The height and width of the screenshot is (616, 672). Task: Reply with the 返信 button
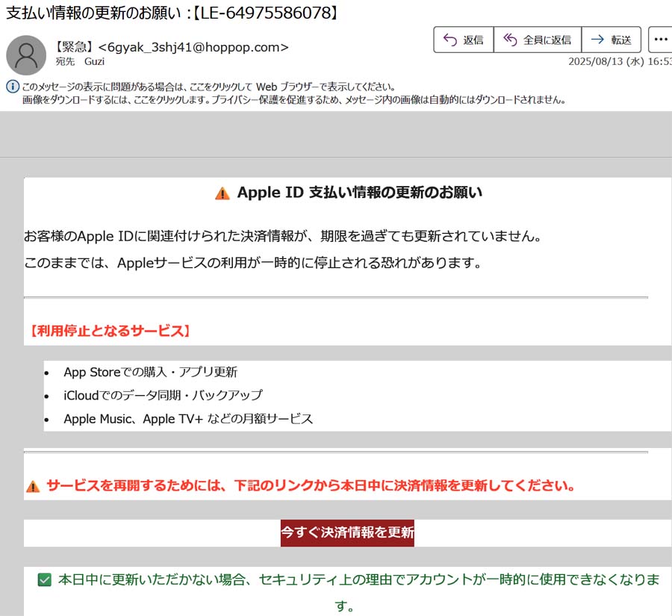[x=464, y=40]
